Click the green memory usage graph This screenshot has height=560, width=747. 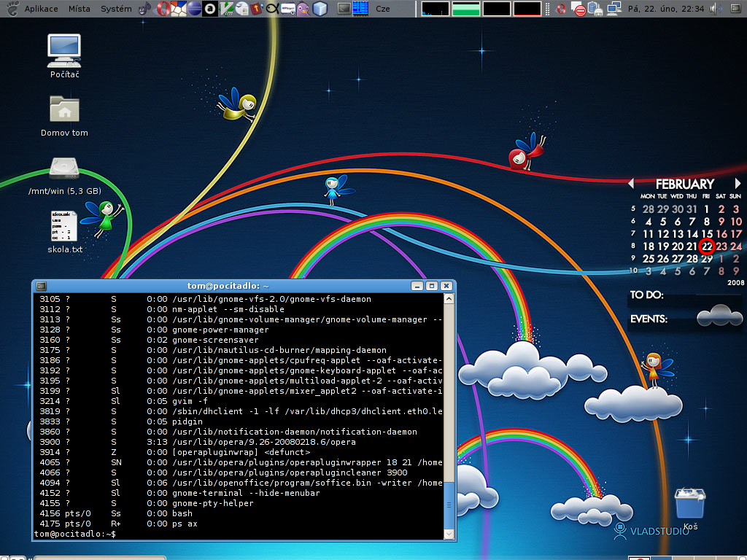coord(466,9)
